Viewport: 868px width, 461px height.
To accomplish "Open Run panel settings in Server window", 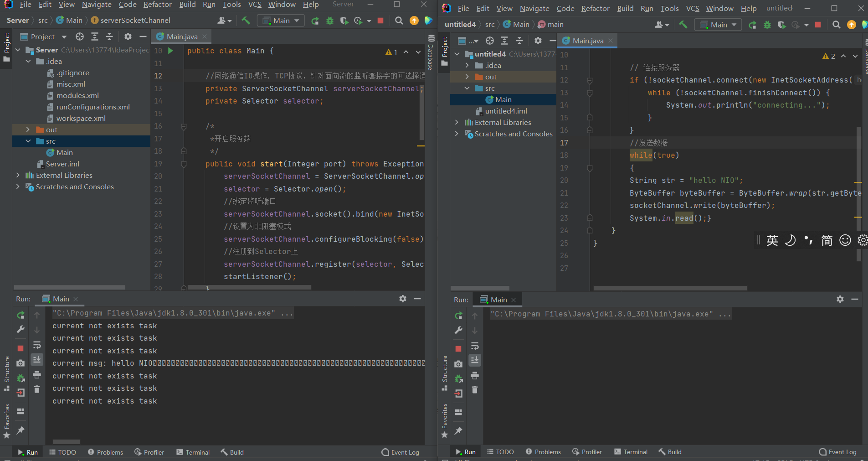I will [403, 299].
